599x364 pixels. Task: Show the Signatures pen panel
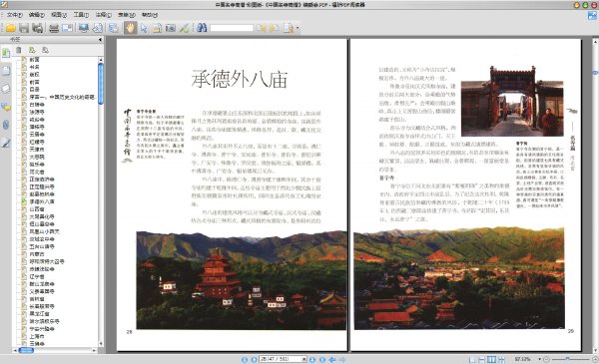pos(6,143)
